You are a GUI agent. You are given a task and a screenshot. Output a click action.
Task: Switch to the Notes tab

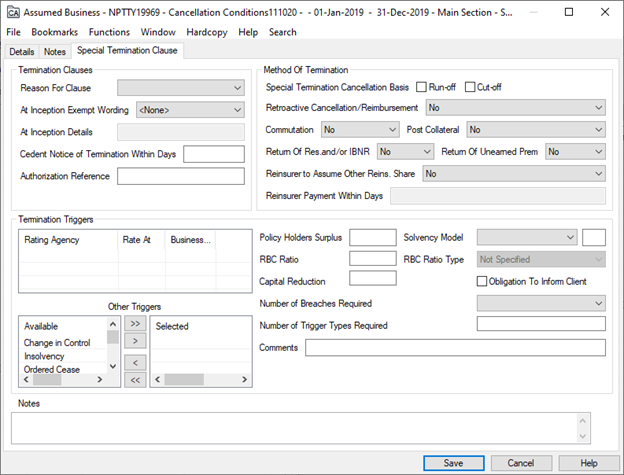(55, 51)
